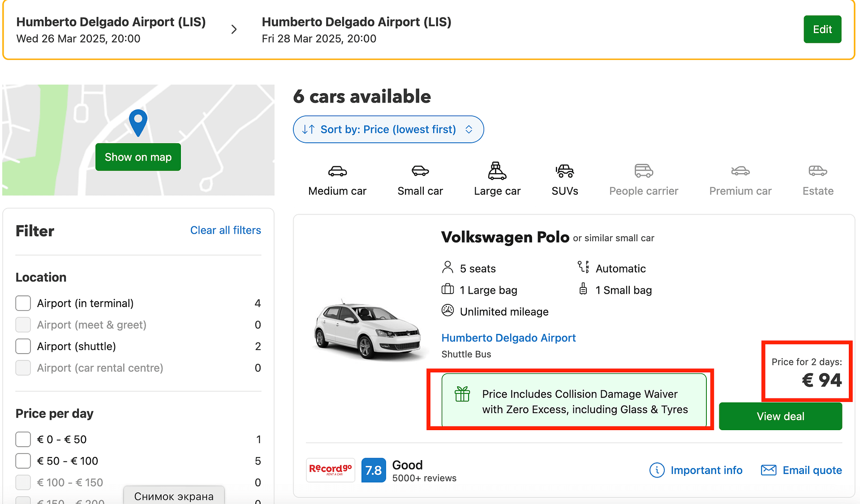The image size is (860, 504).
Task: Click the Email quote envelope icon
Action: point(769,470)
